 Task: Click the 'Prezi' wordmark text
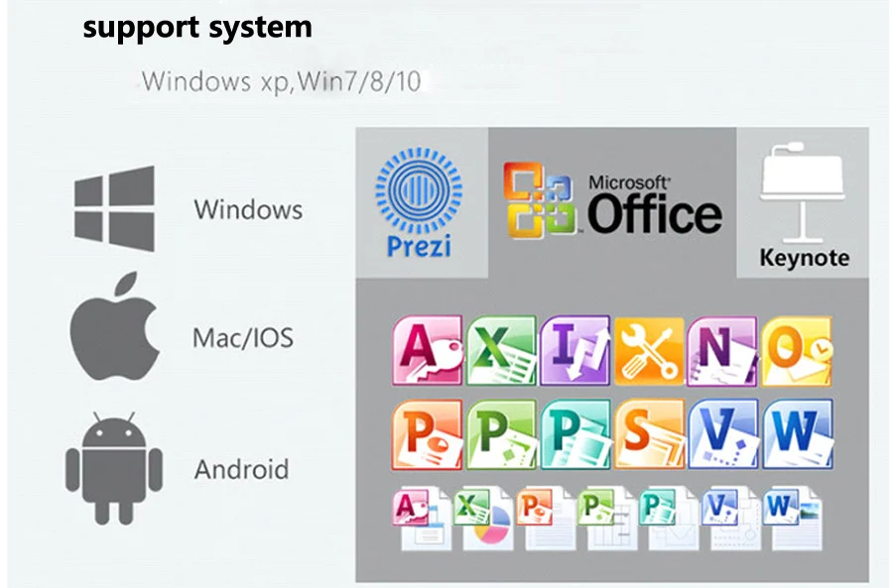click(419, 247)
